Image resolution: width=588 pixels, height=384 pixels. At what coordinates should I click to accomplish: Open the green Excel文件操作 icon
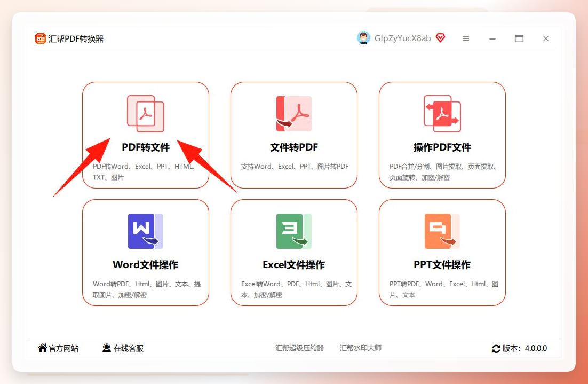coord(293,231)
